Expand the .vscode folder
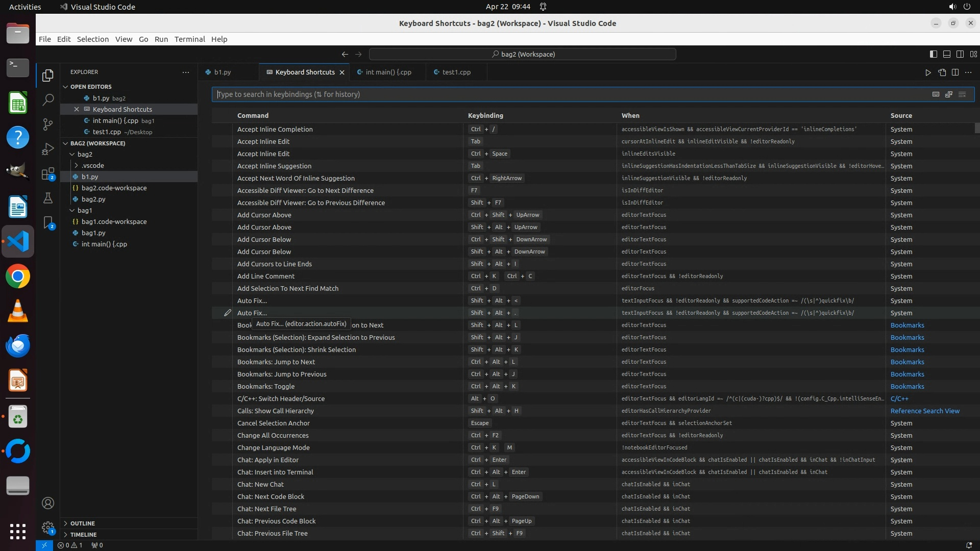980x551 pixels. [92, 165]
